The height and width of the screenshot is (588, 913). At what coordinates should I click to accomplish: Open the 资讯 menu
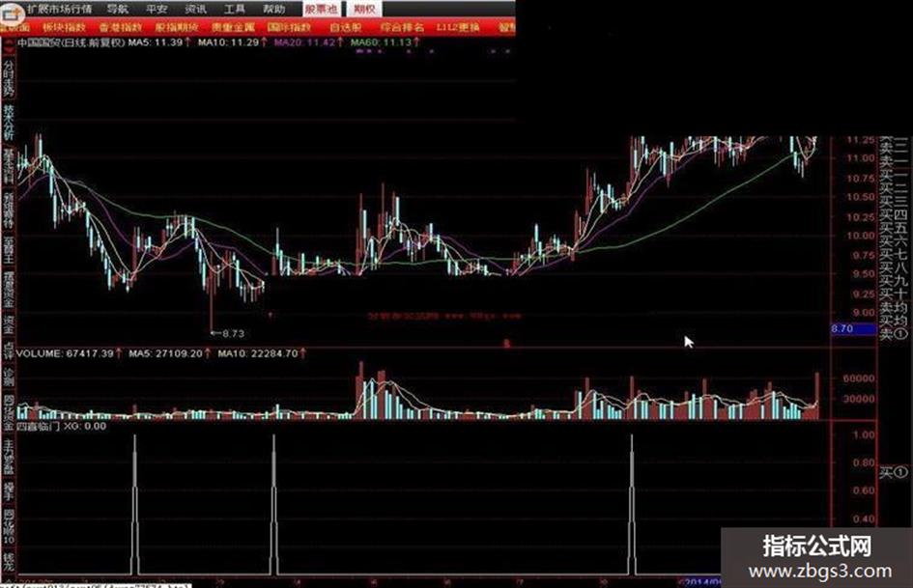tap(195, 9)
